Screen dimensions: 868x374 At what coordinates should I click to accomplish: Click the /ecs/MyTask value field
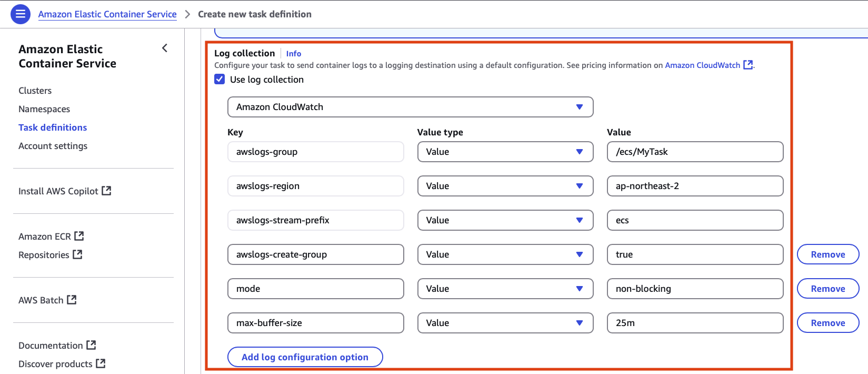click(x=695, y=152)
